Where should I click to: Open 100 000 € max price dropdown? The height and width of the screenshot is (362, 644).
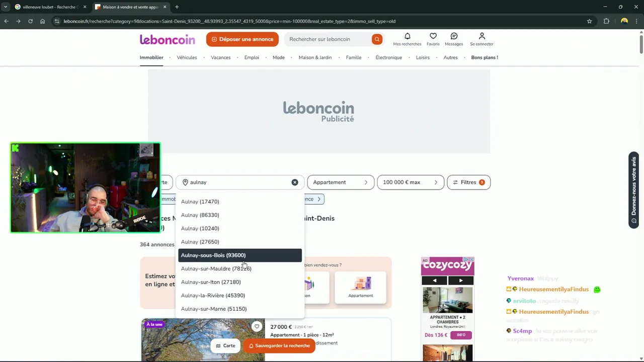[x=411, y=182]
